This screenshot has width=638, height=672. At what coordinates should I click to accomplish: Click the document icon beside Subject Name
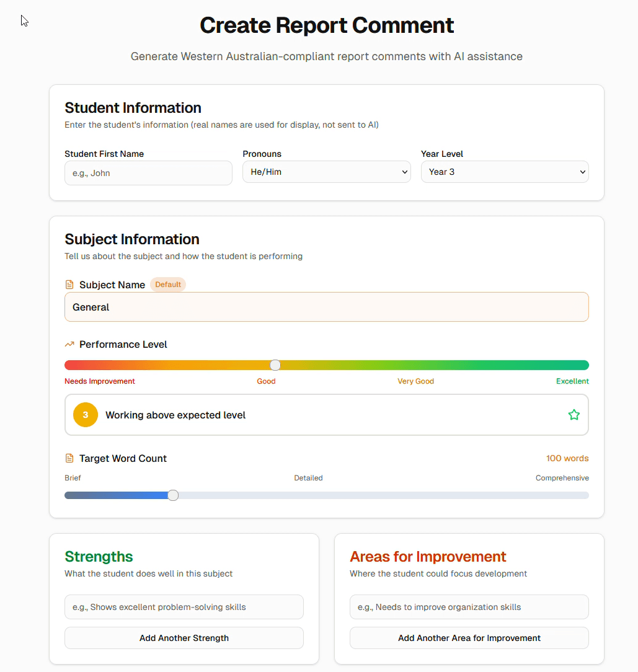pos(69,284)
